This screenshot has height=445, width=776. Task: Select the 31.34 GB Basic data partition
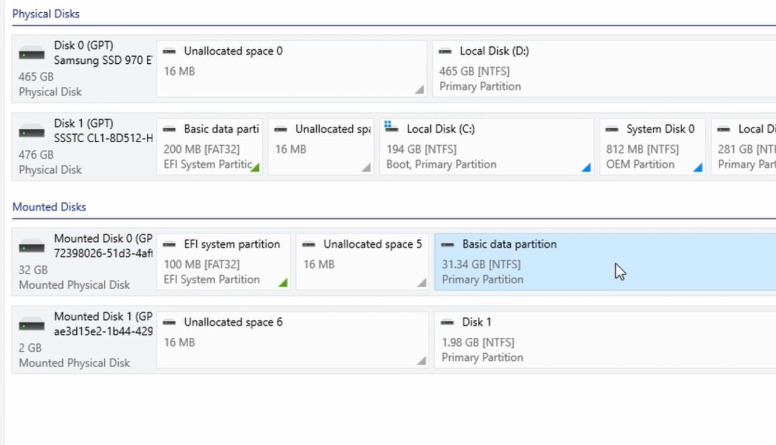[x=605, y=261]
